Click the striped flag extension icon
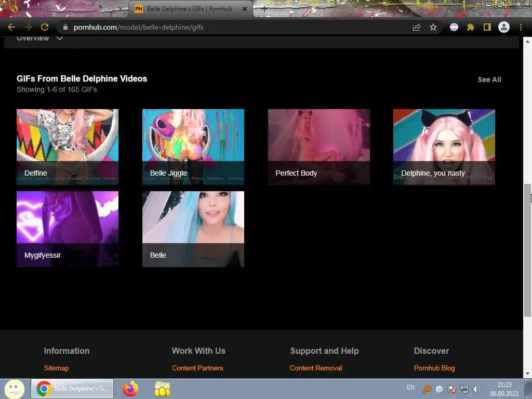This screenshot has width=532, height=399. point(454,27)
